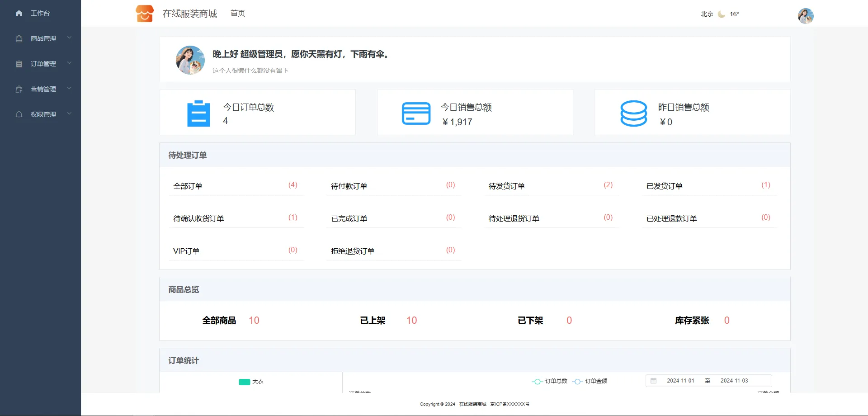868x416 pixels.
Task: Click the bell icon for 权限管理
Action: [x=19, y=115]
